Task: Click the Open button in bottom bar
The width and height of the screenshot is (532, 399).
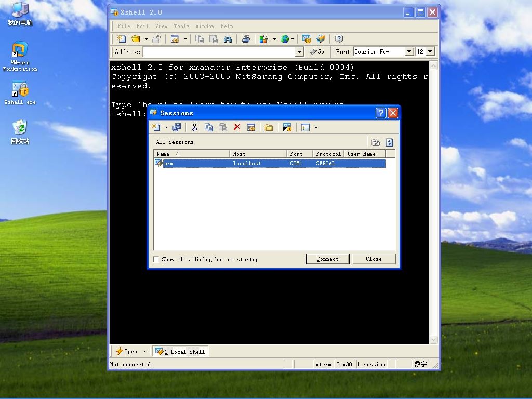Action: tap(127, 352)
